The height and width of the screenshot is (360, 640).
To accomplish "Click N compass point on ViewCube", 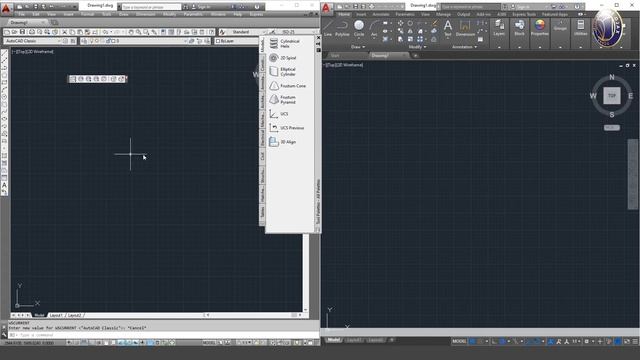I will [611, 77].
